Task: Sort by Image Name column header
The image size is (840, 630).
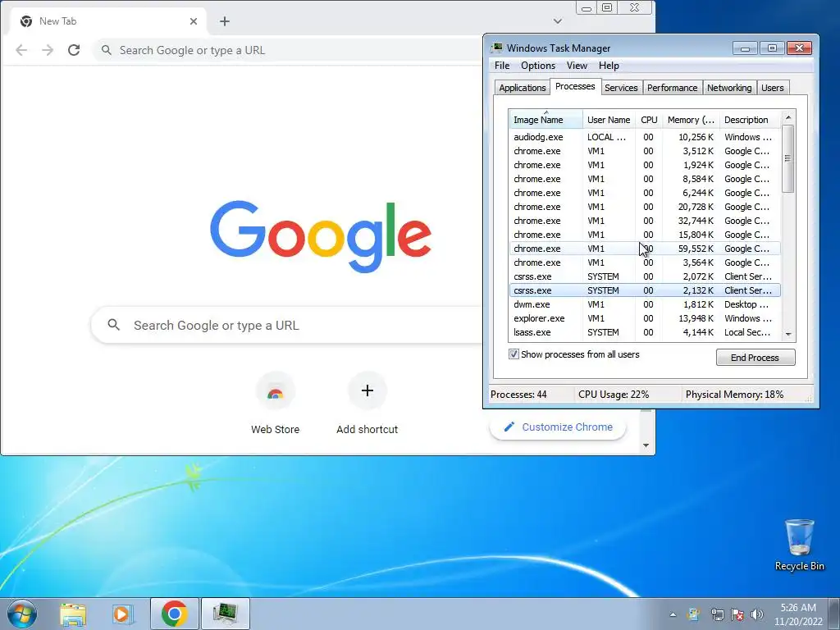Action: pos(546,120)
